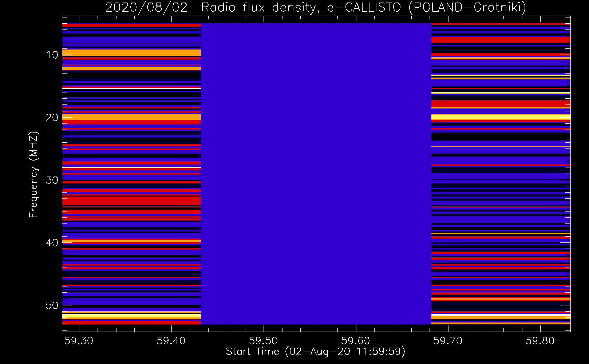This screenshot has height=364, width=589.
Task: Click the frequency tick label '10'
Action: tap(52, 55)
